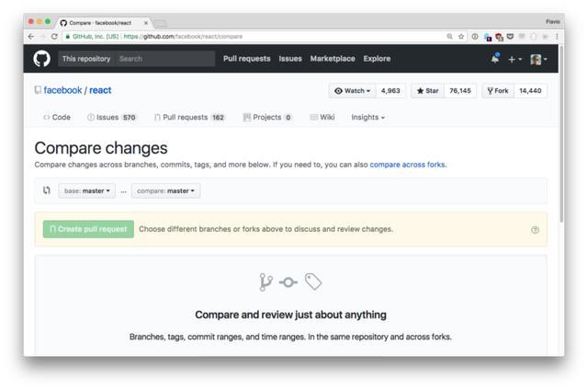Click the info circle extension icon
The image size is (588, 390).
coord(475,37)
